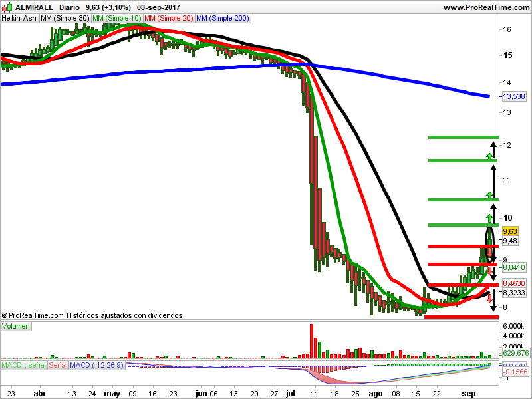Open the MM (Simple 200) indicator label
The height and width of the screenshot is (399, 532).
coord(223,18)
